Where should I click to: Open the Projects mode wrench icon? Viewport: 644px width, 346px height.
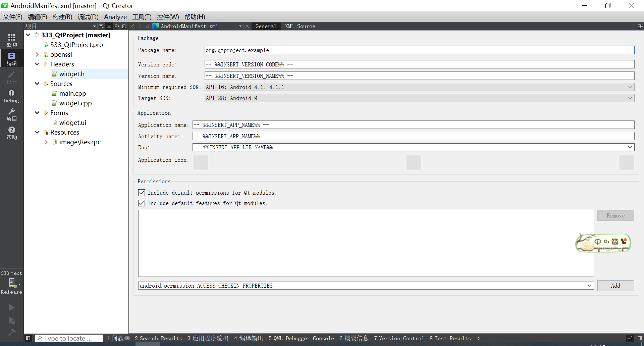tap(12, 114)
